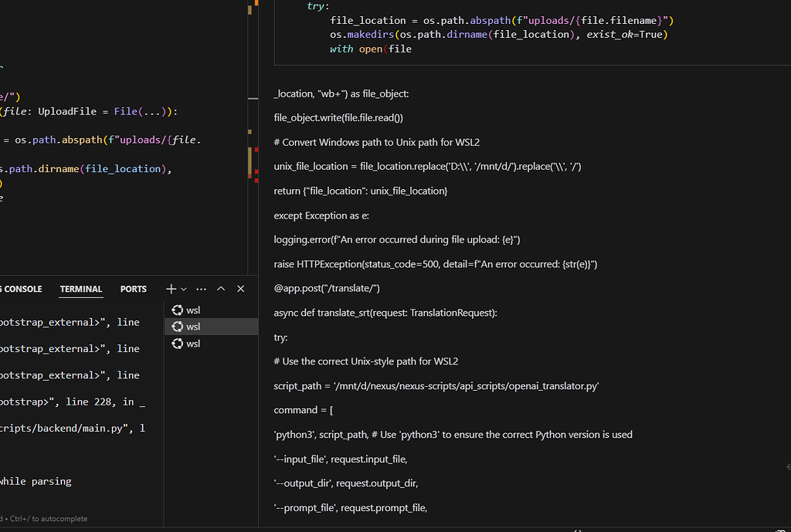Switch to the Debug Console tab
This screenshot has height=532, width=791.
tap(22, 289)
